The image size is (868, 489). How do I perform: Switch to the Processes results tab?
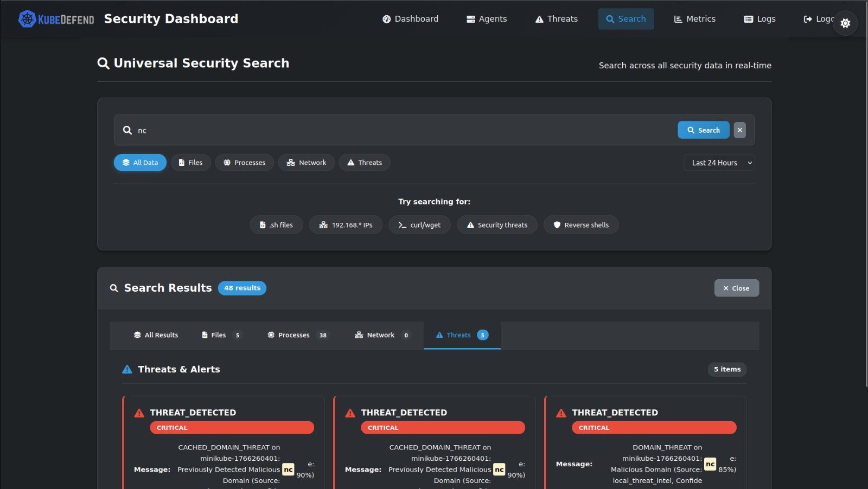297,335
